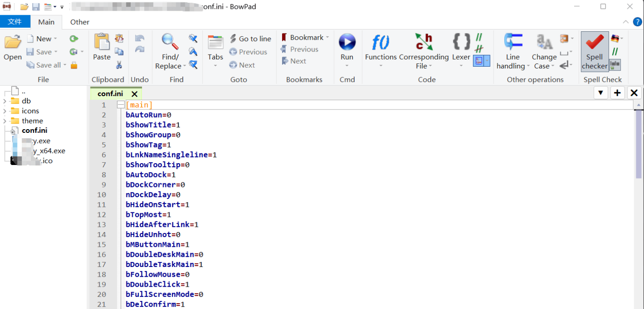Expand the theme folder in file tree
Screen dimensions: 644x309
(4, 121)
